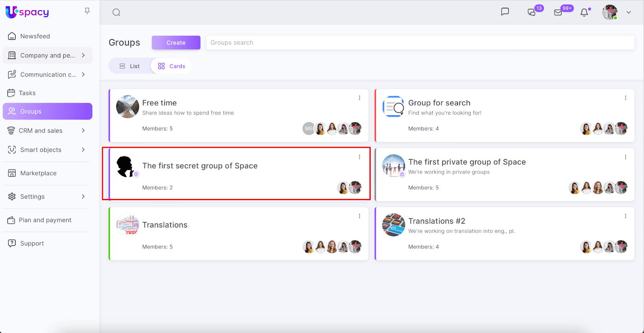Click the search magnifier icon in top bar

tap(116, 12)
